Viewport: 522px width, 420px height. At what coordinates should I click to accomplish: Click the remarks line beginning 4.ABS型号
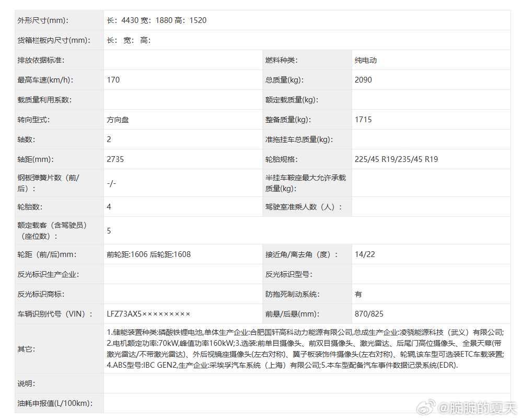282,366
